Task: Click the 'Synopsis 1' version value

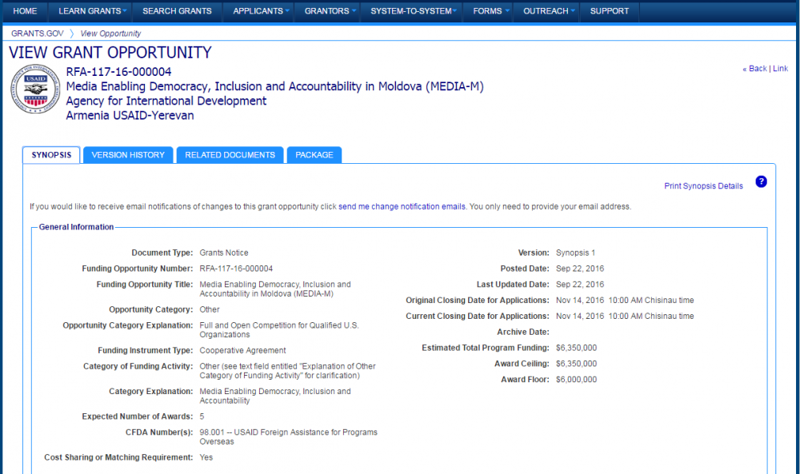Action: pos(576,253)
